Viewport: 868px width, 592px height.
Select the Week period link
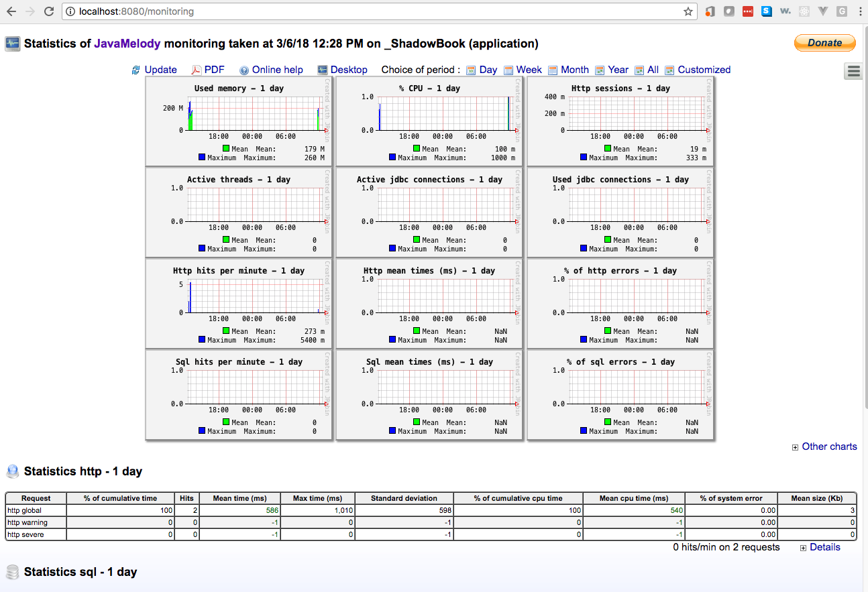pyautogui.click(x=529, y=70)
